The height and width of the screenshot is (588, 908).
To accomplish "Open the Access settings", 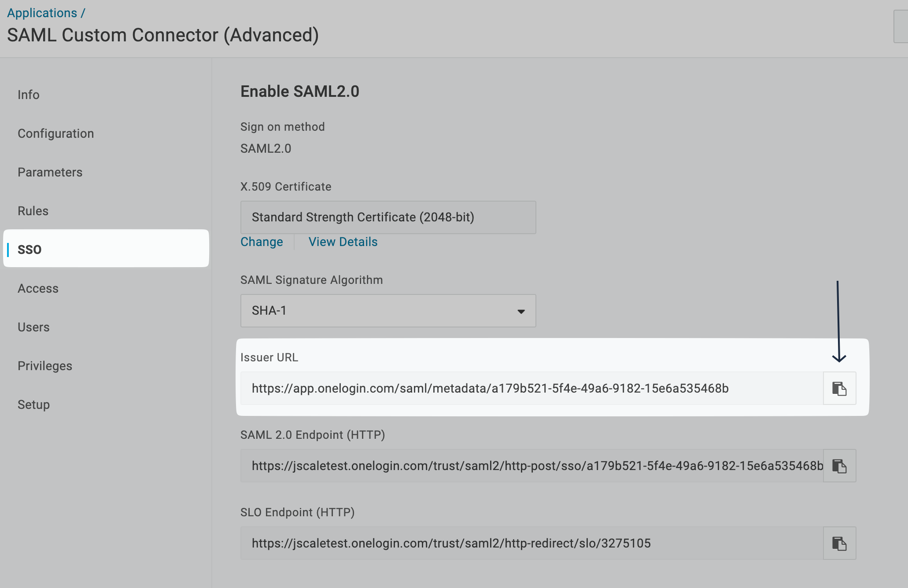I will click(x=38, y=288).
